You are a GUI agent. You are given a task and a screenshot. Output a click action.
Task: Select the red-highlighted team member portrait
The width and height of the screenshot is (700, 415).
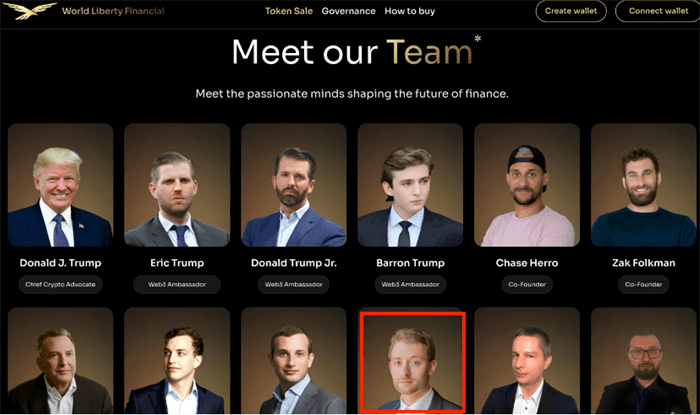[x=412, y=362]
